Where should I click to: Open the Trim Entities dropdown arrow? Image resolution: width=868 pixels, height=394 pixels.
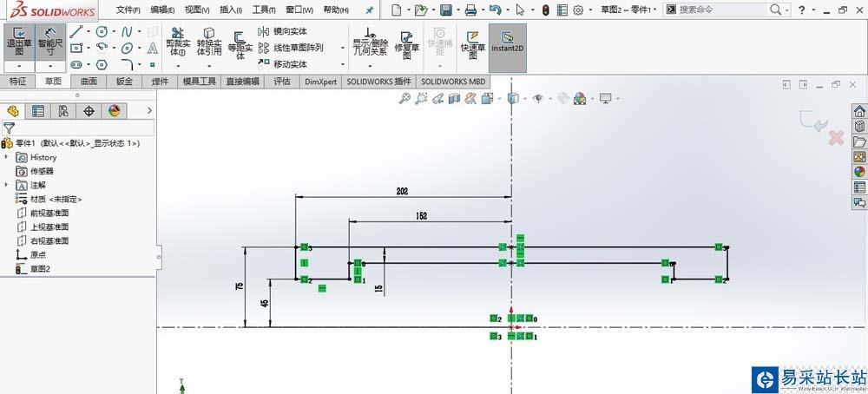pyautogui.click(x=178, y=65)
